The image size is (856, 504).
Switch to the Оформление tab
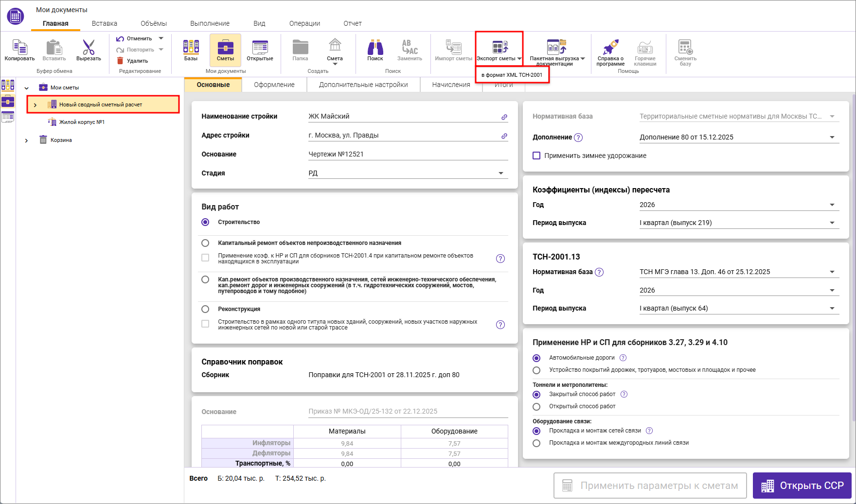tap(274, 85)
